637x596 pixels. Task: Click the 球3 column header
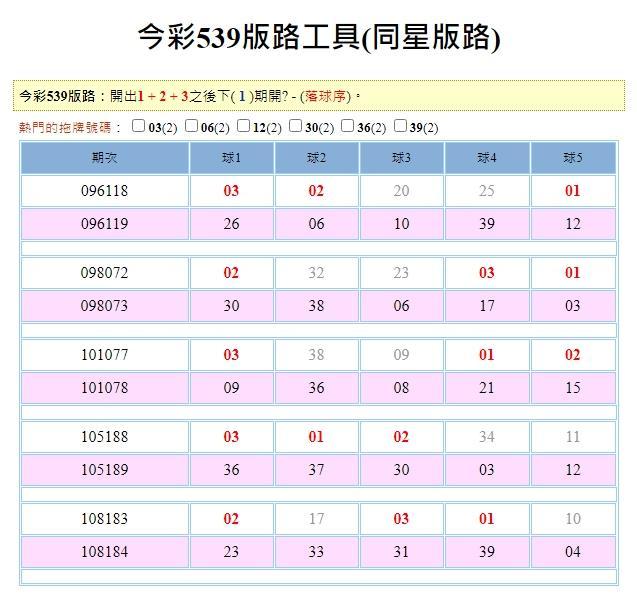click(x=401, y=158)
